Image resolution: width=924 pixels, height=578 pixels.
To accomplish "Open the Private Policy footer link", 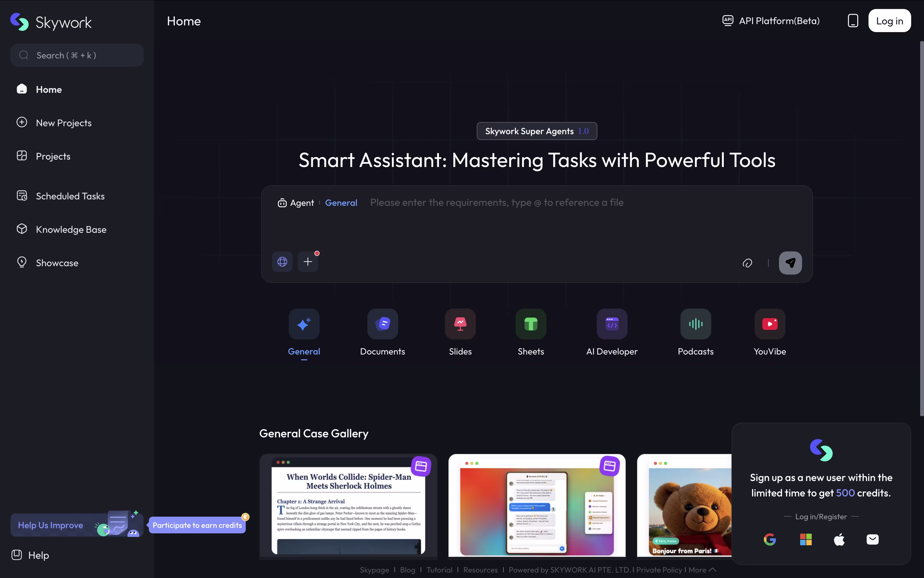I will (659, 570).
